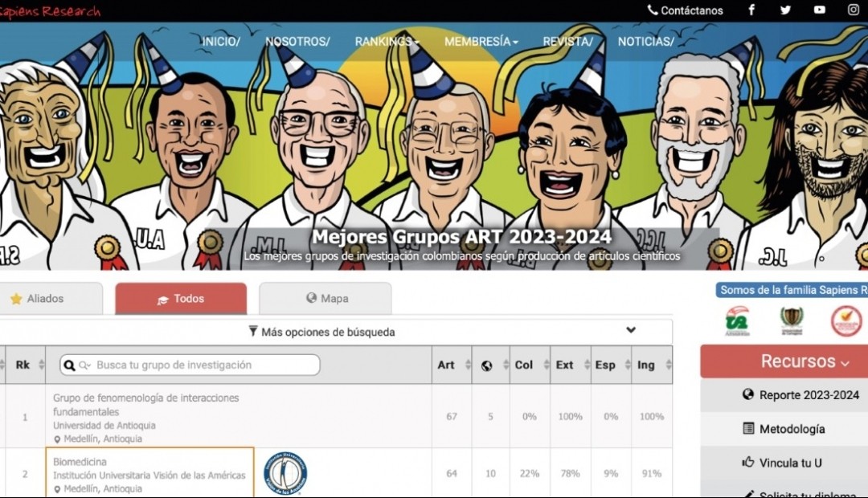Open Reporte 2023-2024 resource
The image size is (868, 498).
pos(809,395)
